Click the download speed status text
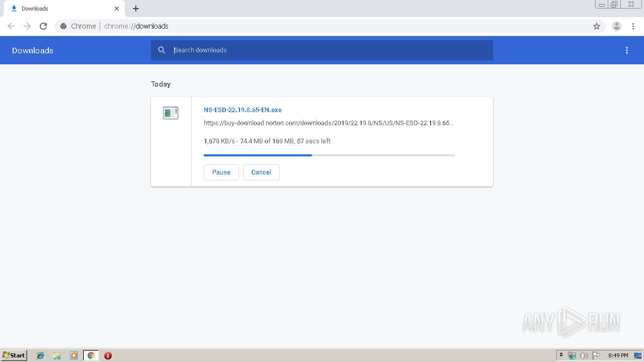This screenshot has height=362, width=644. click(267, 141)
